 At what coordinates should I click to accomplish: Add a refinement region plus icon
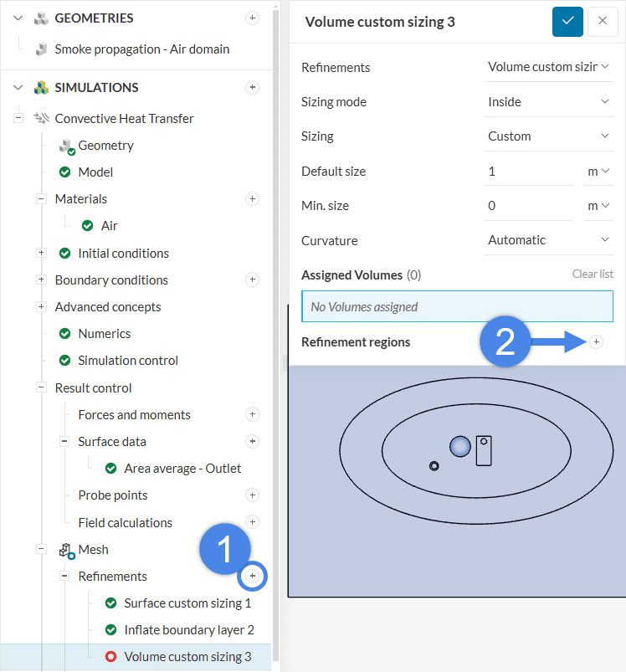(x=596, y=341)
